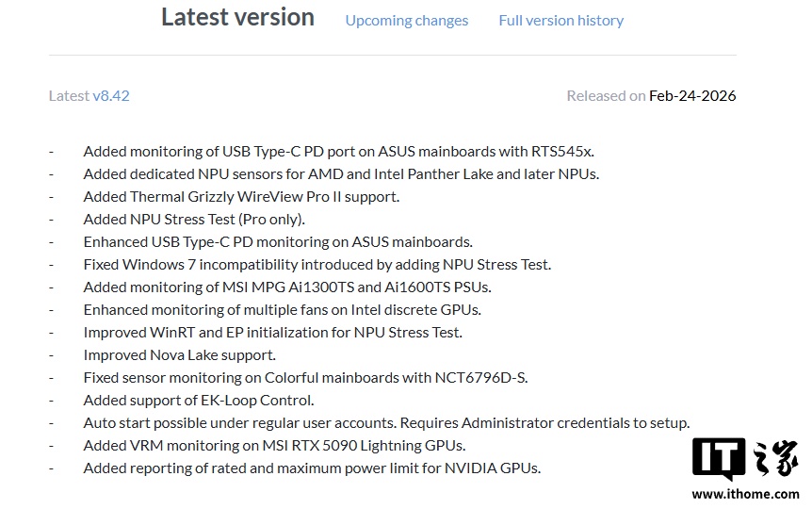Click the Thermal Grizzly WireView Pro II entry
This screenshot has height=509, width=812.
pyautogui.click(x=241, y=196)
